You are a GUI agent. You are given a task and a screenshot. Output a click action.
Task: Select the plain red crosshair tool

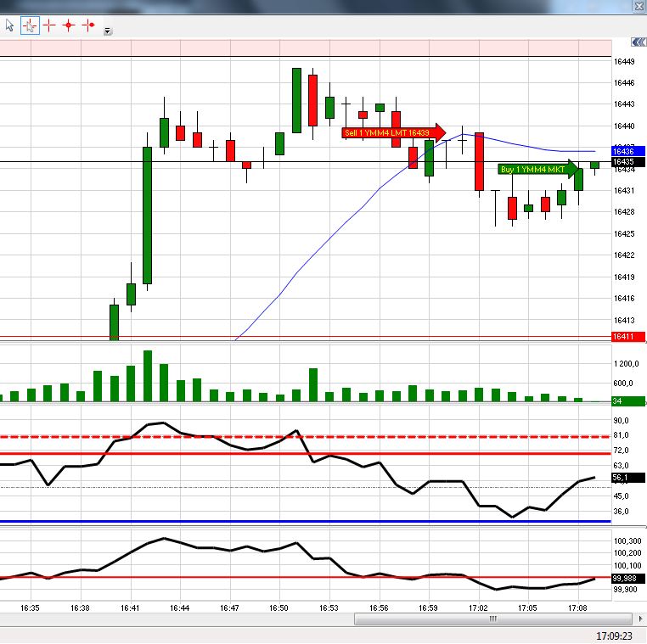[x=49, y=25]
